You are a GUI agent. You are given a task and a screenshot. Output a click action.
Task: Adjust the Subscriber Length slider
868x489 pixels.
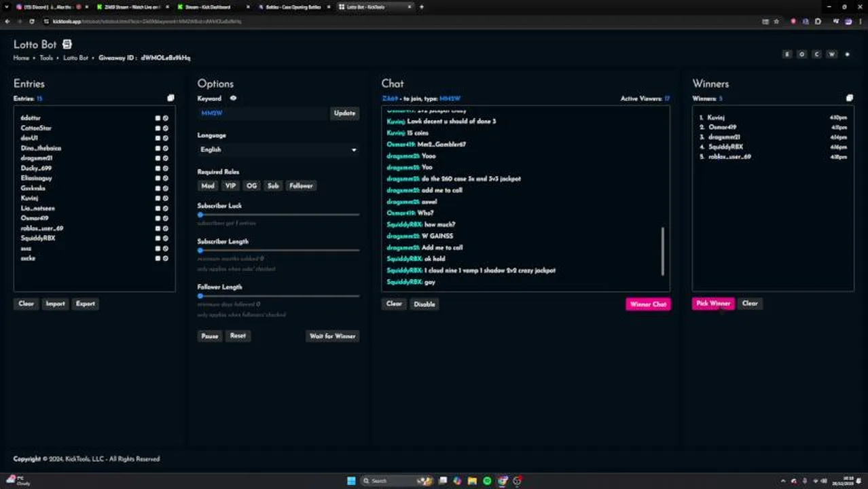(x=278, y=251)
